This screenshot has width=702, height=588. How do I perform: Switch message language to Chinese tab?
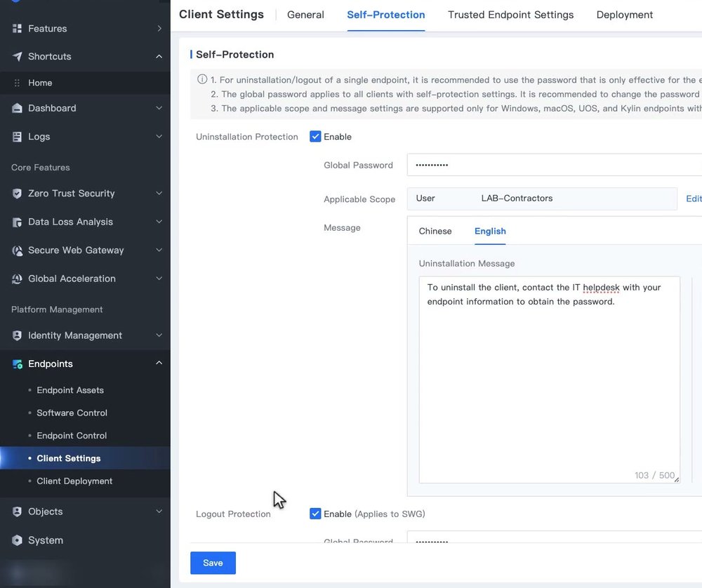click(x=435, y=232)
